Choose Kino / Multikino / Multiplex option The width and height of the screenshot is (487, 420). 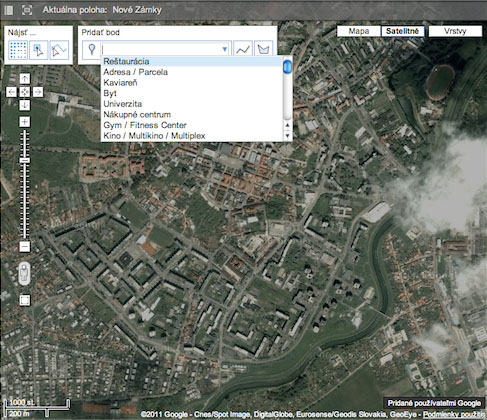[192, 136]
